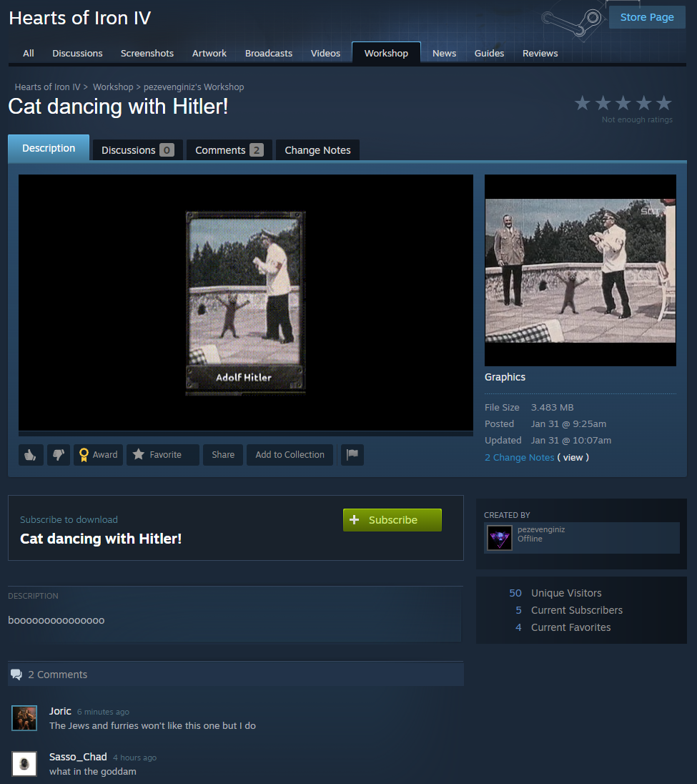Click the thumbs down rate icon
This screenshot has width=697, height=784.
[59, 454]
